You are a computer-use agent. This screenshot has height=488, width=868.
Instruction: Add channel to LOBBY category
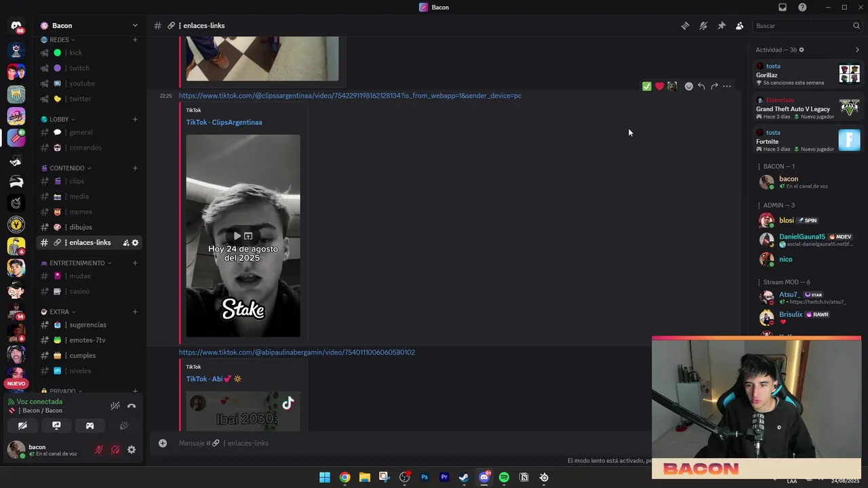tap(135, 119)
